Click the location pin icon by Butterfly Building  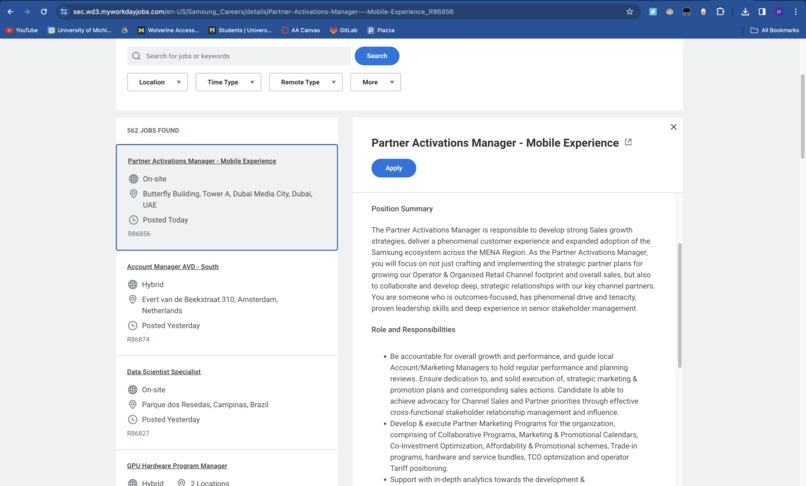tap(134, 194)
